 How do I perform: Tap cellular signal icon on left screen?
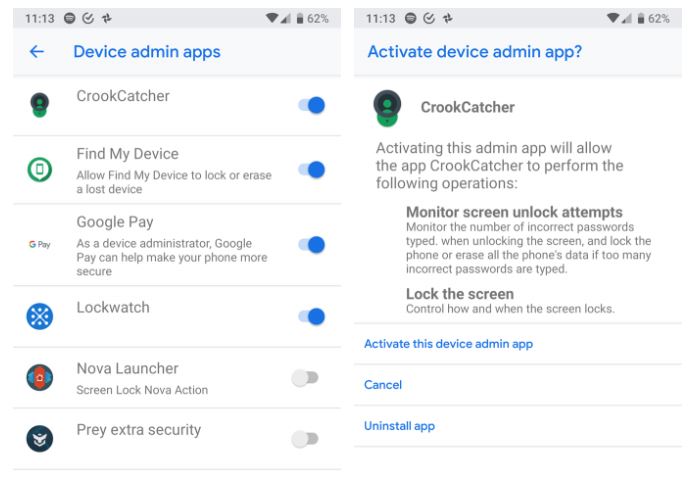tap(285, 19)
